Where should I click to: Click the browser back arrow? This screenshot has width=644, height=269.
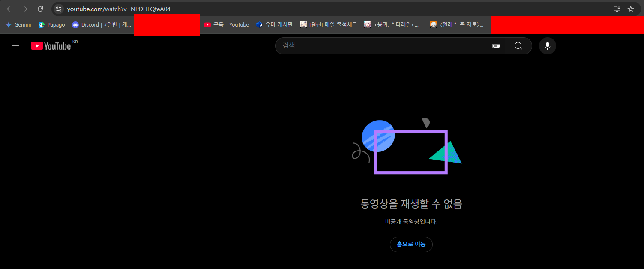pos(9,9)
